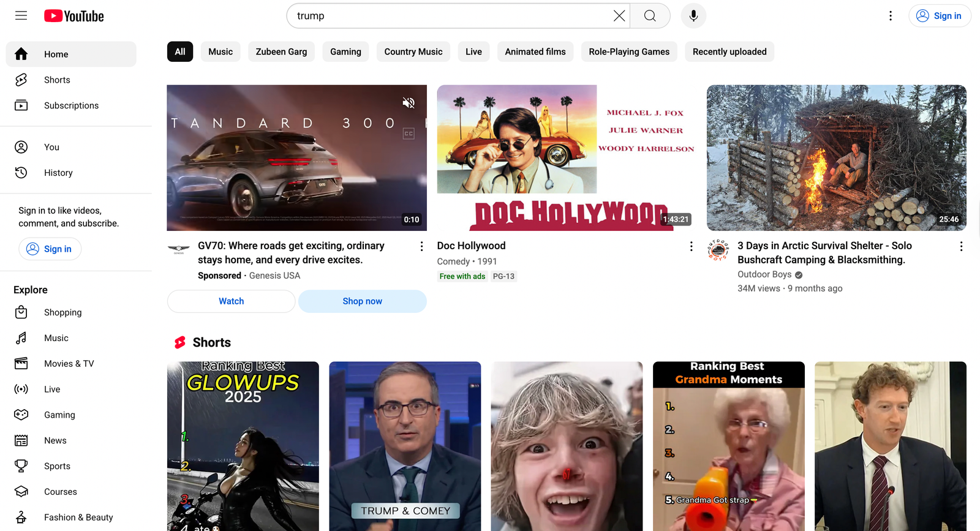This screenshot has height=531, width=980.
Task: Clear the search box text
Action: pos(619,16)
